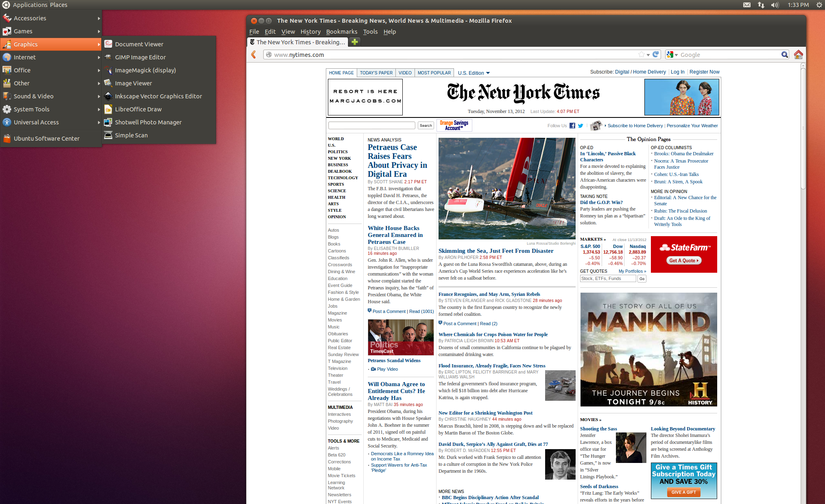The height and width of the screenshot is (504, 825).
Task: Open Places menu in top panel
Action: click(x=59, y=5)
